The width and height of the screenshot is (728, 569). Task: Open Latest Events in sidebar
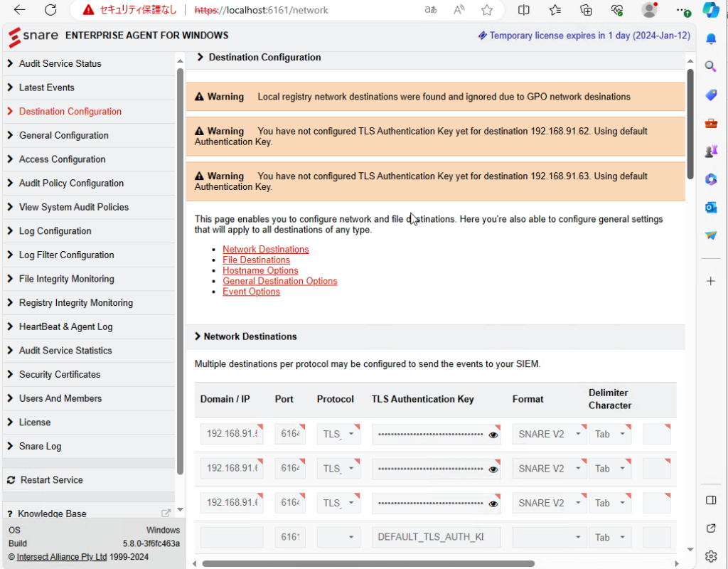click(89, 87)
